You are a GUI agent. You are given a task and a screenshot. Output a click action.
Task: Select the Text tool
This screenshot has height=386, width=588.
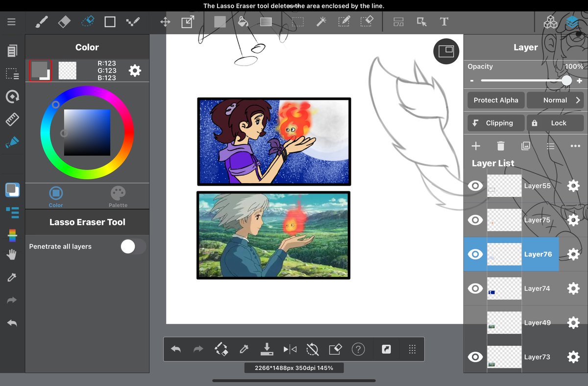click(x=444, y=22)
